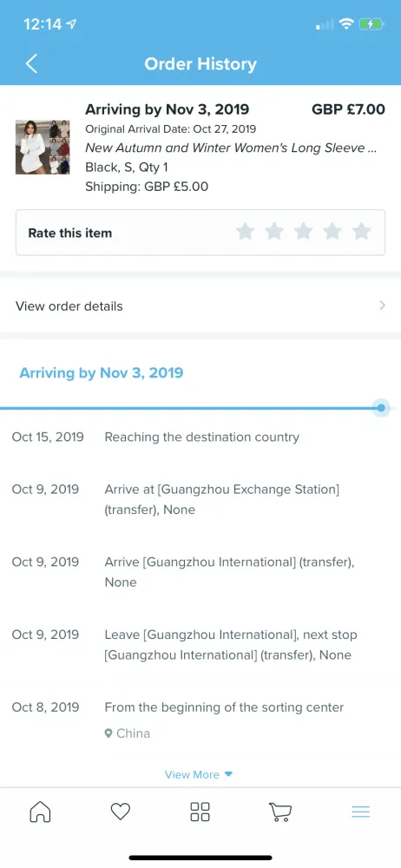This screenshot has height=868, width=401.
Task: Tap the Order History title
Action: click(x=200, y=63)
